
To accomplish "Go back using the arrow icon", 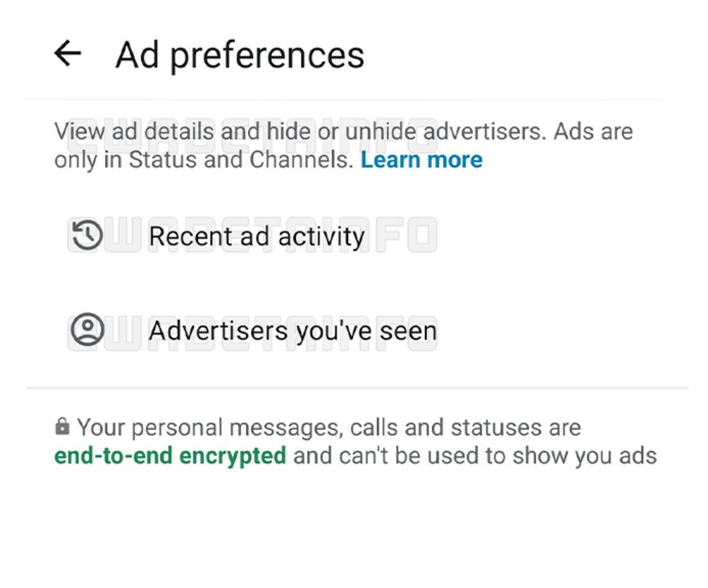I will coord(68,53).
